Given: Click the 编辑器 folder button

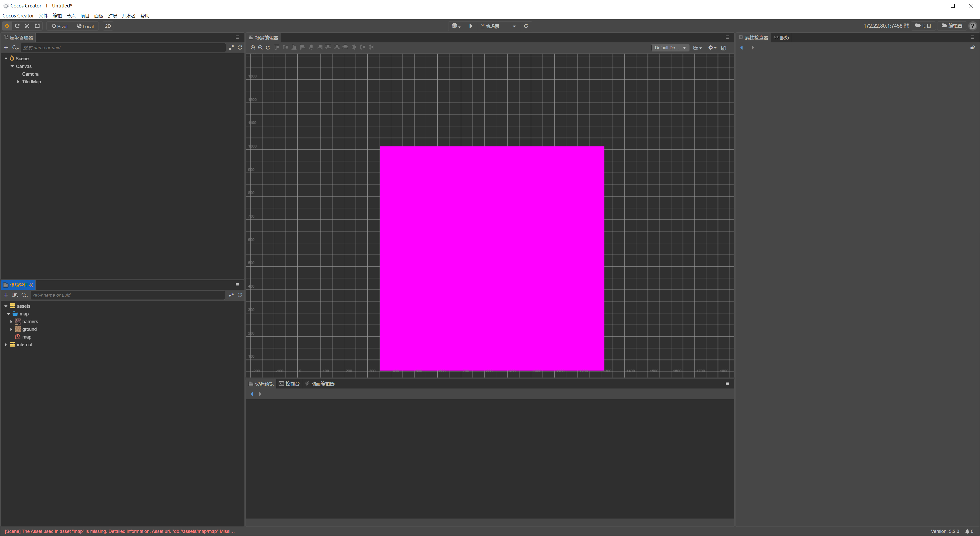Looking at the screenshot, I should tap(952, 26).
